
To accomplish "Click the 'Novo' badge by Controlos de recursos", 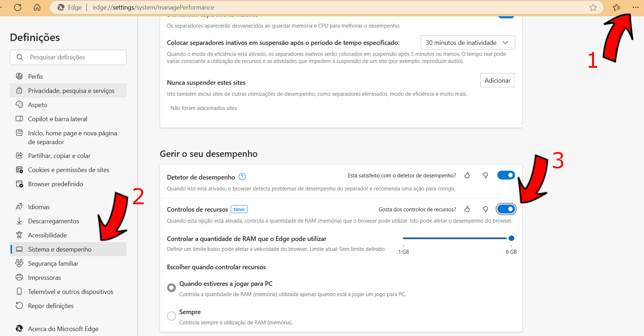I will click(x=239, y=209).
